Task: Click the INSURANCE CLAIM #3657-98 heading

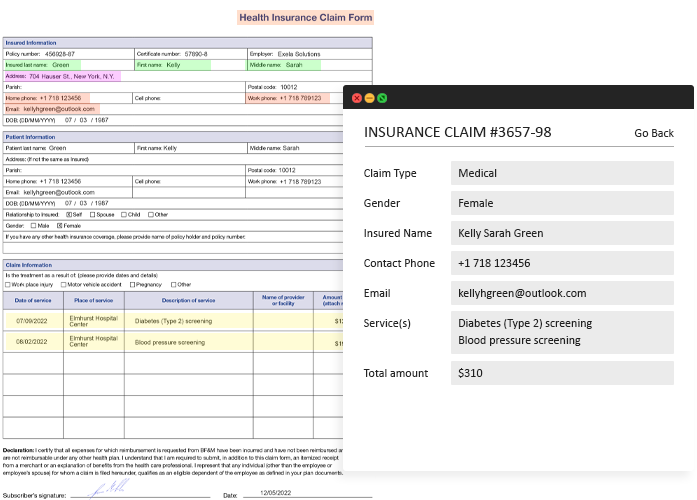Action: pos(457,132)
